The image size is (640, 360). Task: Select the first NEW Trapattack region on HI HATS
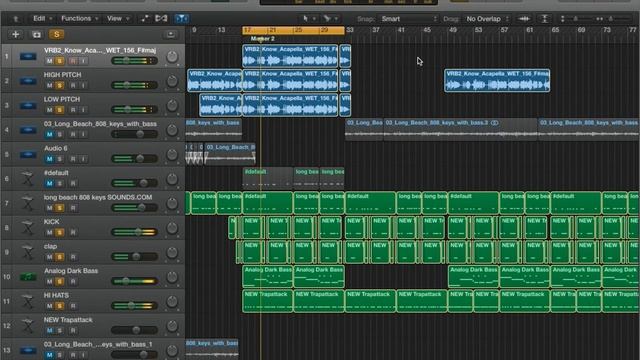click(268, 301)
